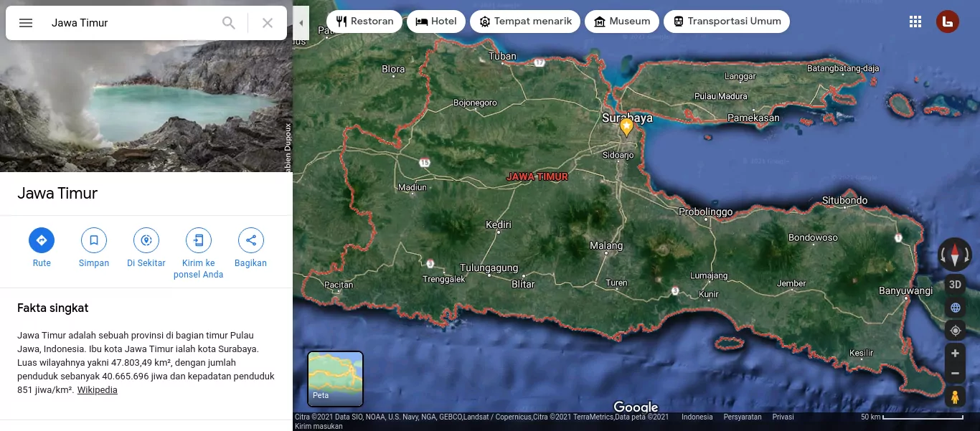Image resolution: width=980 pixels, height=431 pixels.
Task: Zoom out with the minus button
Action: (955, 373)
